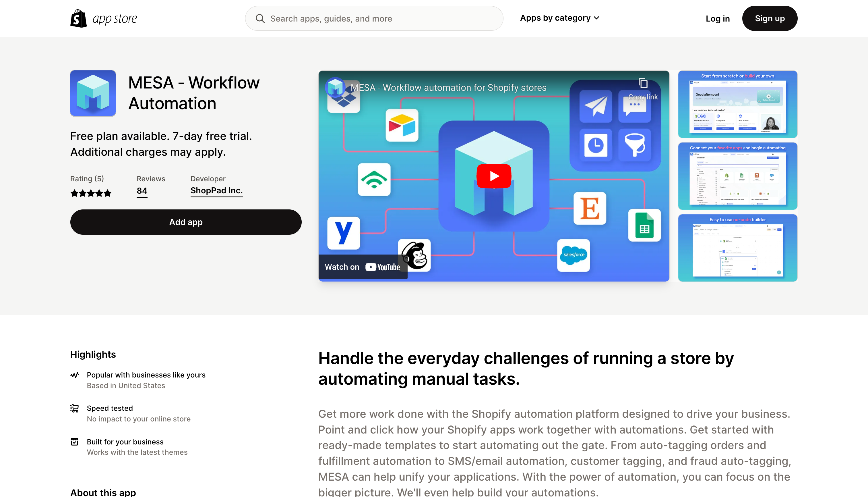Viewport: 868px width, 497px height.
Task: Select the first app screenshot thumbnail
Action: pos(737,104)
